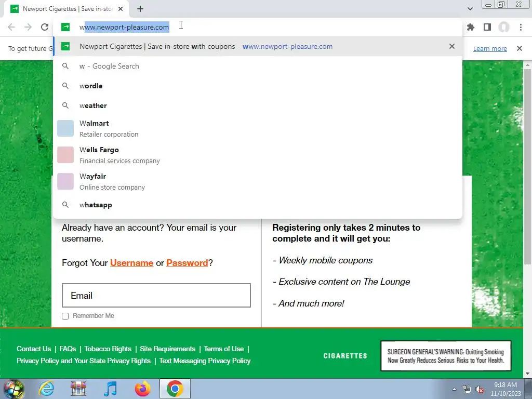The height and width of the screenshot is (399, 532).
Task: Close the Newport Cigarettes tab
Action: [x=121, y=9]
